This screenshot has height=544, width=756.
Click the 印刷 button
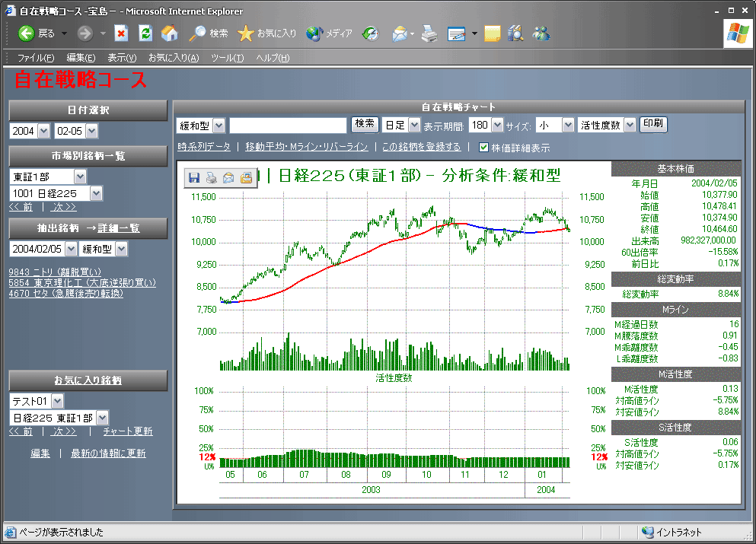click(652, 124)
